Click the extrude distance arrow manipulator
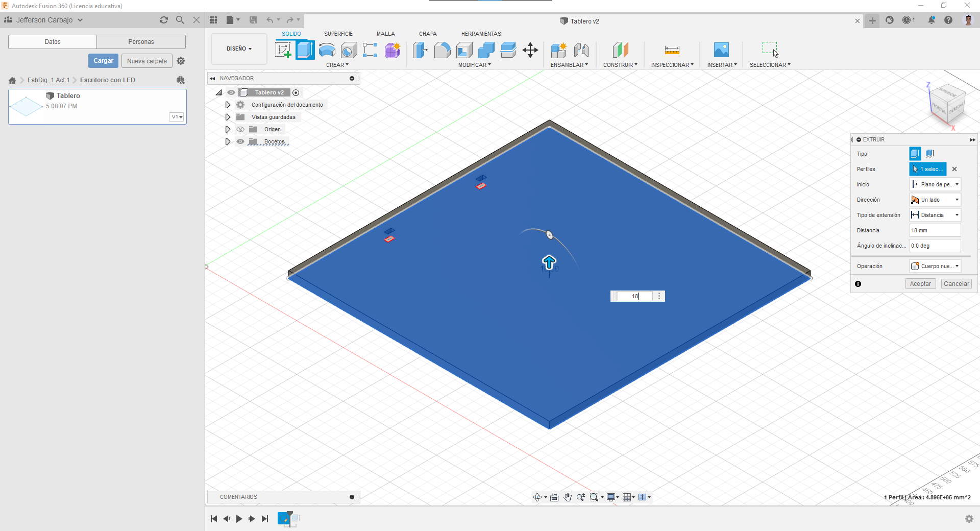This screenshot has width=980, height=531. click(549, 262)
